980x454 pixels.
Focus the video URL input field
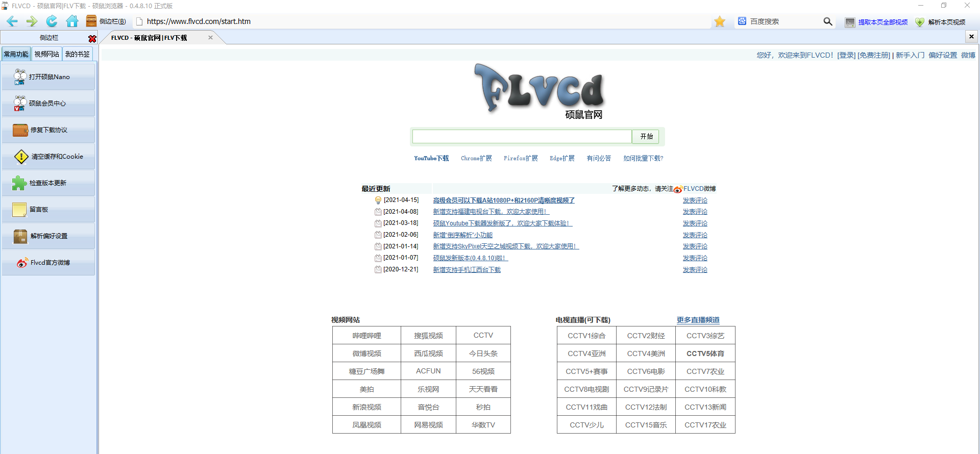(522, 137)
